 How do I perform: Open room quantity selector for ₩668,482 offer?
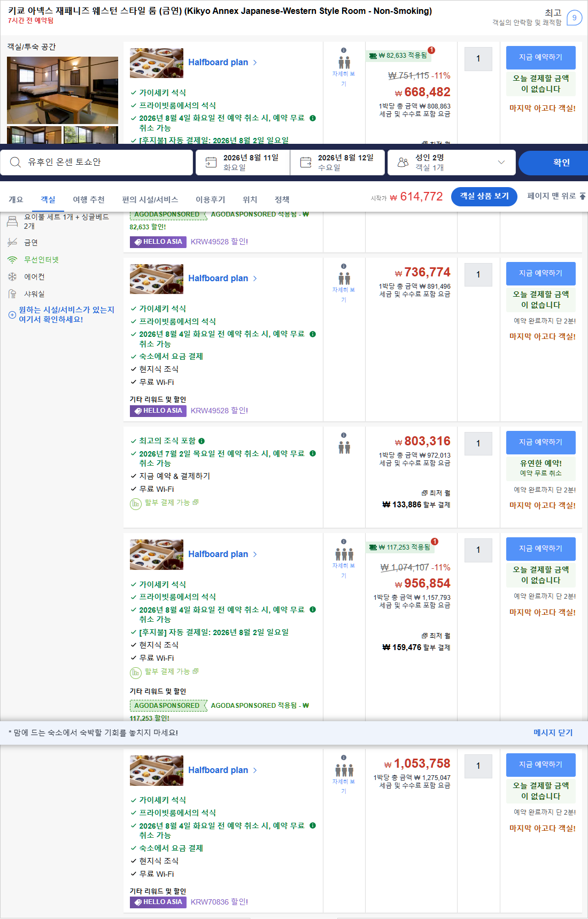click(x=478, y=59)
